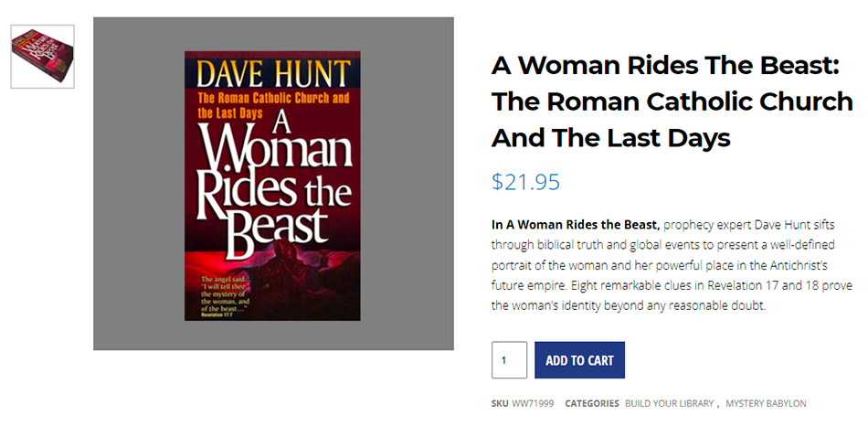Click the bold 'In A Woman Rides the Beast' text

575,224
